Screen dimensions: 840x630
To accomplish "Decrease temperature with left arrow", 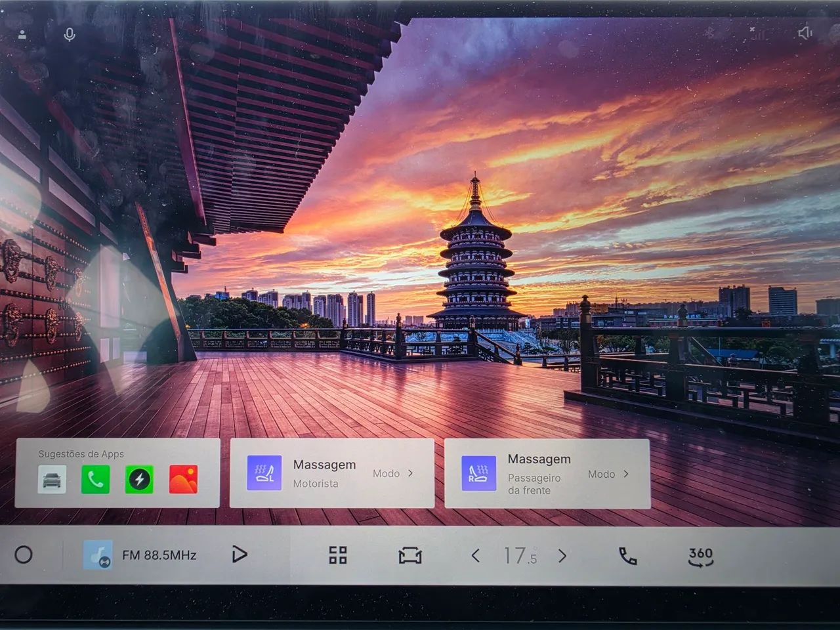I will 476,556.
